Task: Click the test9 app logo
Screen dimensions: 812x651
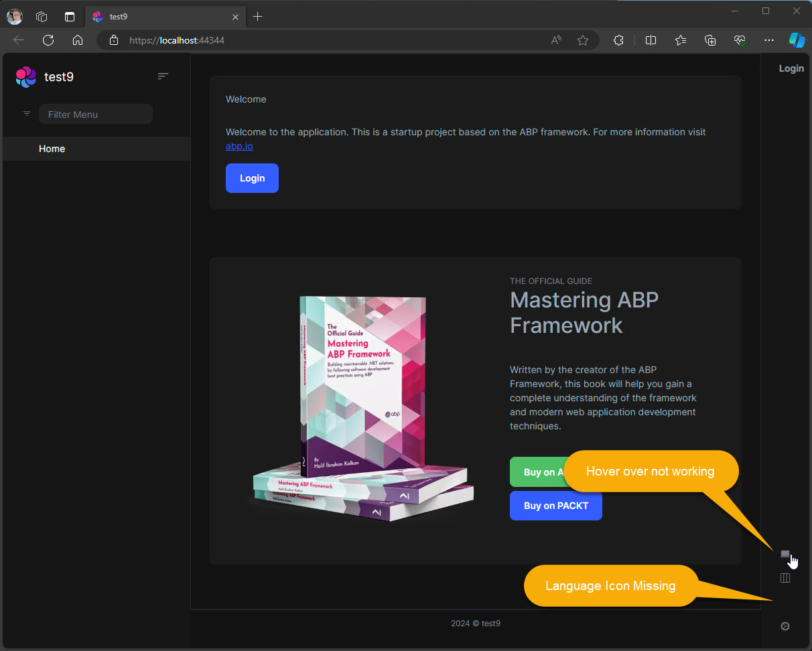Action: pyautogui.click(x=26, y=77)
